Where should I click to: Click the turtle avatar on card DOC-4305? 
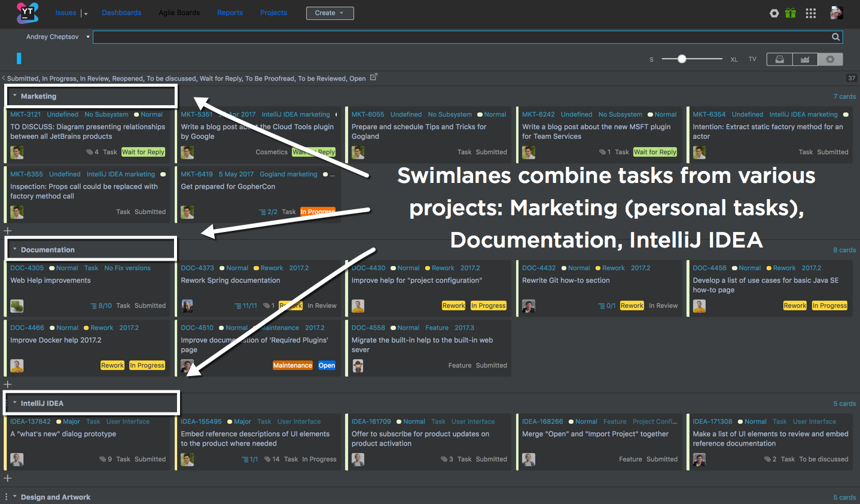click(x=17, y=306)
